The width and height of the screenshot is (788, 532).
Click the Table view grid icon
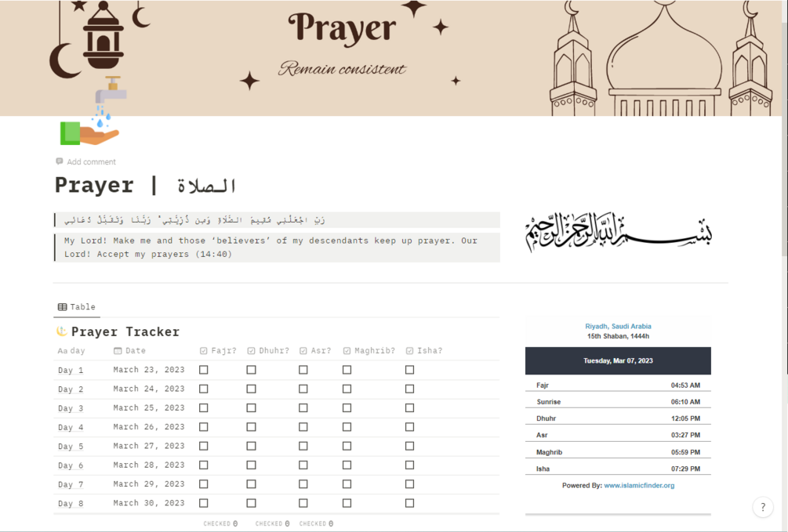pyautogui.click(x=62, y=307)
